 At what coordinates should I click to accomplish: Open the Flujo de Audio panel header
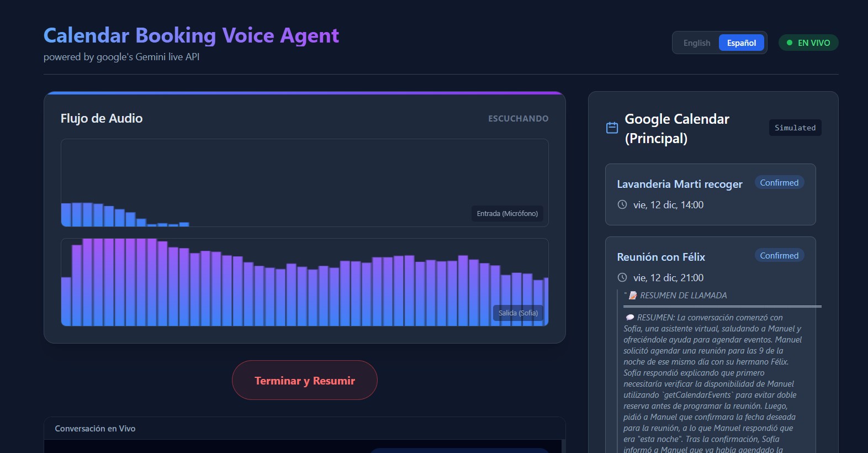(x=101, y=118)
